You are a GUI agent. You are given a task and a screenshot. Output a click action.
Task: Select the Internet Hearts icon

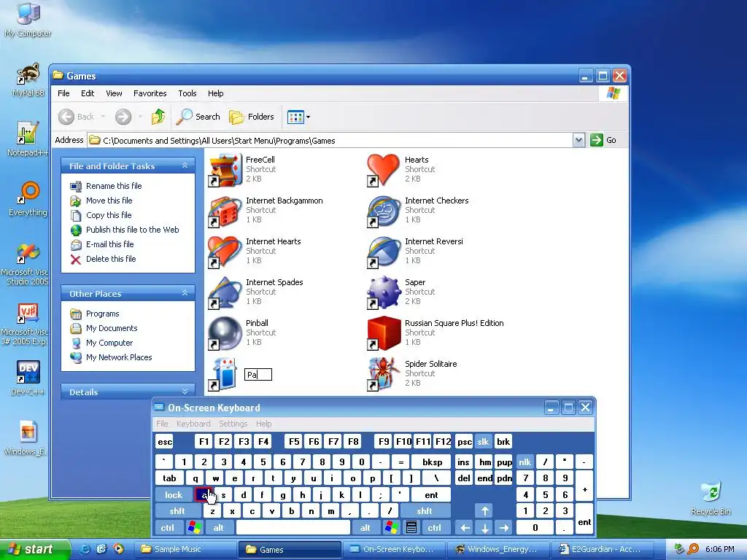point(225,252)
